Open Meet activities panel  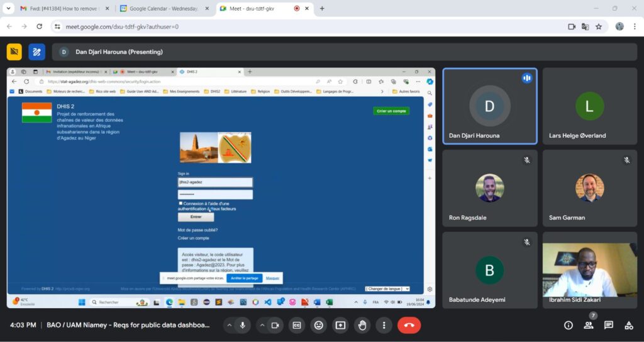pyautogui.click(x=629, y=325)
